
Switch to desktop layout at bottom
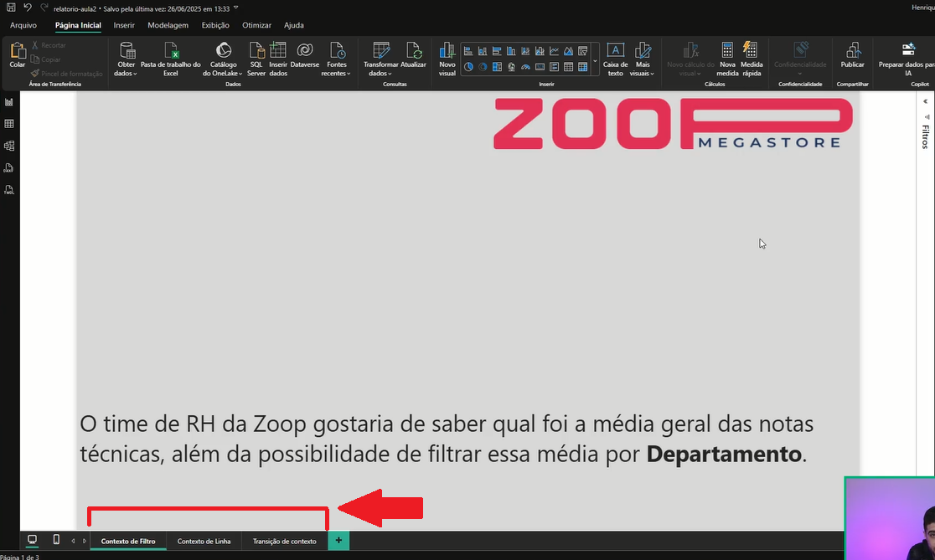[32, 540]
